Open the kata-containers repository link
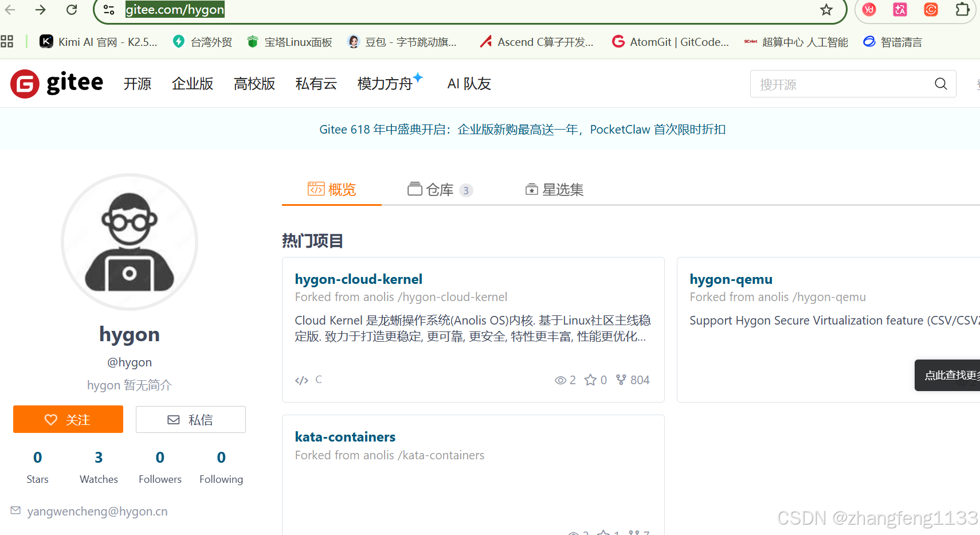The image size is (980, 535). pos(346,437)
